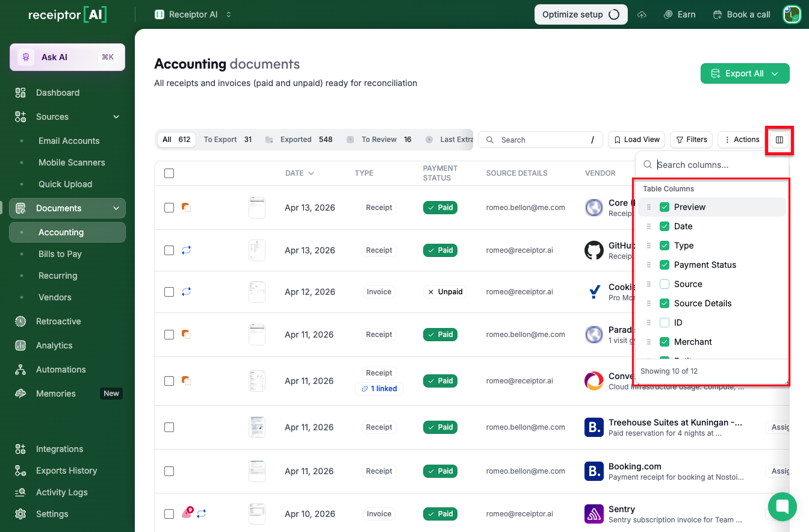Screen dimensions: 809x532
Task: Select the Apr 12 invoice row checkbox
Action: (169, 292)
